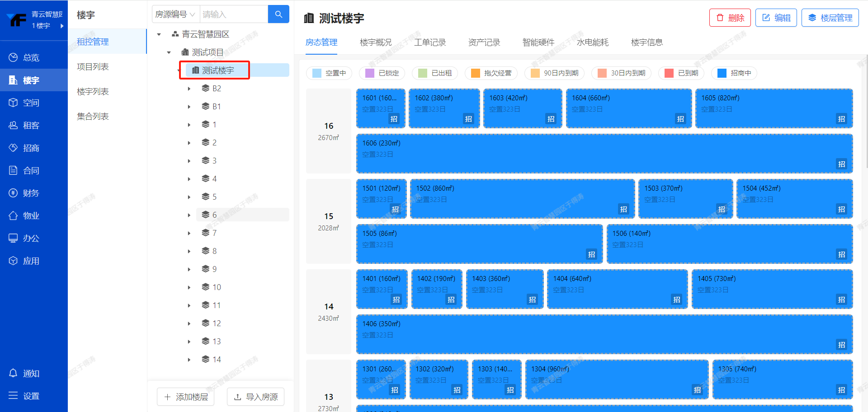Collapse the 青云智慧园区 tree node
The image size is (868, 412).
coord(159,34)
